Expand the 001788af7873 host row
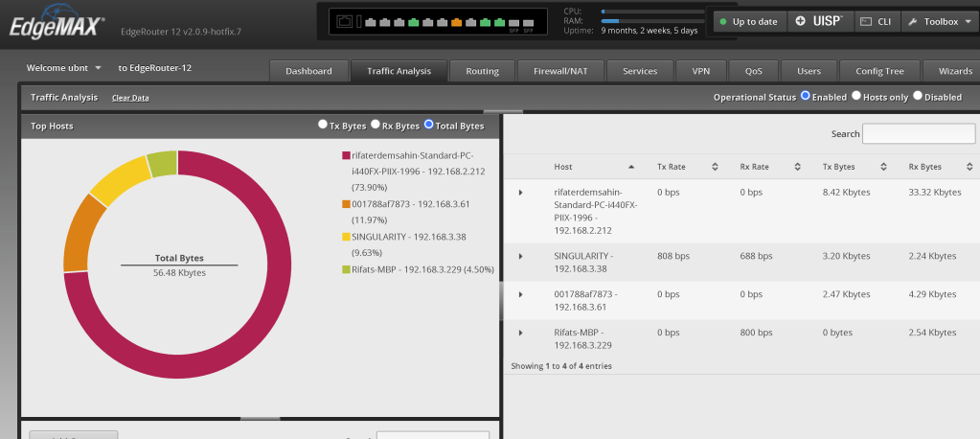Screen dimensions: 980x439 click(x=520, y=294)
